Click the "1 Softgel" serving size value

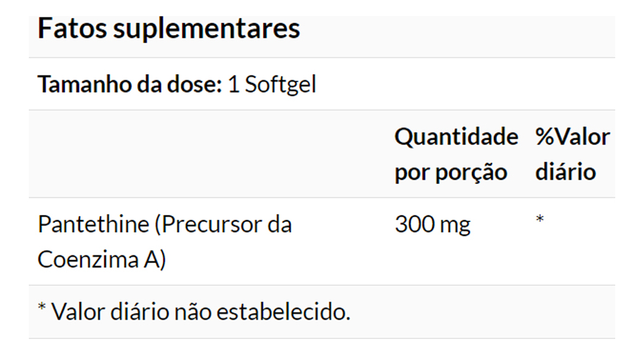click(272, 85)
